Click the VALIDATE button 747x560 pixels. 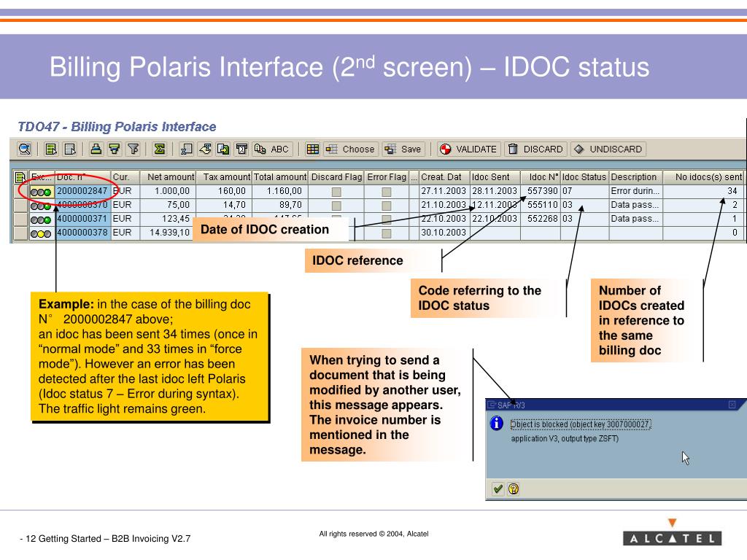click(468, 149)
